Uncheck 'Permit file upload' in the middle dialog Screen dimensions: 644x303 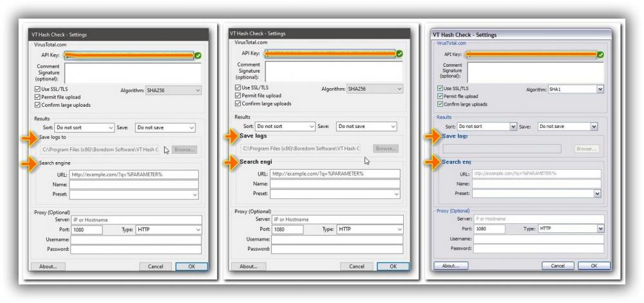[x=238, y=95]
